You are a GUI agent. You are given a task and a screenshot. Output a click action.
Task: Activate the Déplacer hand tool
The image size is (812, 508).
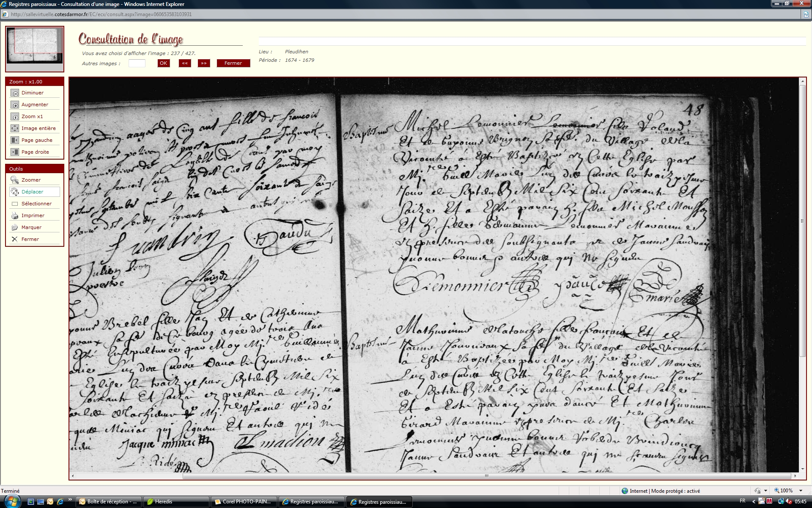click(x=15, y=192)
